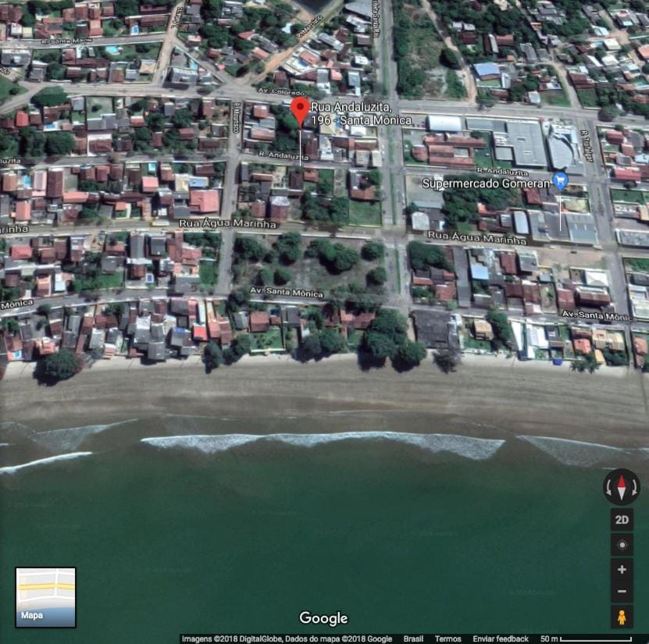Click the Google logo

323,618
